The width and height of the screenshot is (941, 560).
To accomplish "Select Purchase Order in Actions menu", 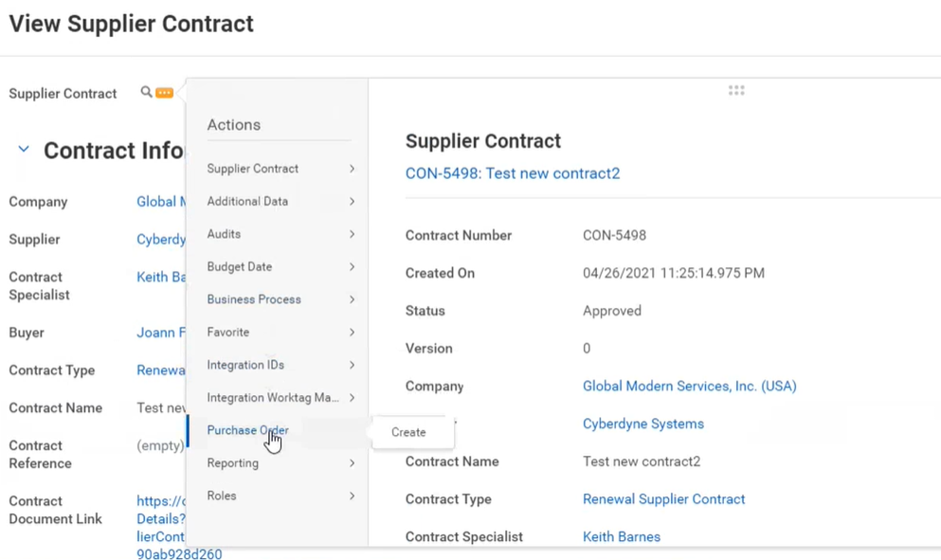I will 247,430.
